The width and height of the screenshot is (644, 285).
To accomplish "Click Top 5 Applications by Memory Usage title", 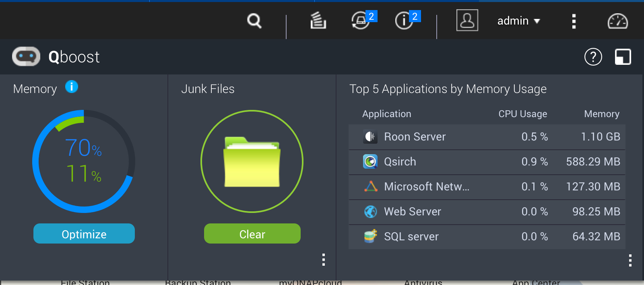I will [448, 89].
